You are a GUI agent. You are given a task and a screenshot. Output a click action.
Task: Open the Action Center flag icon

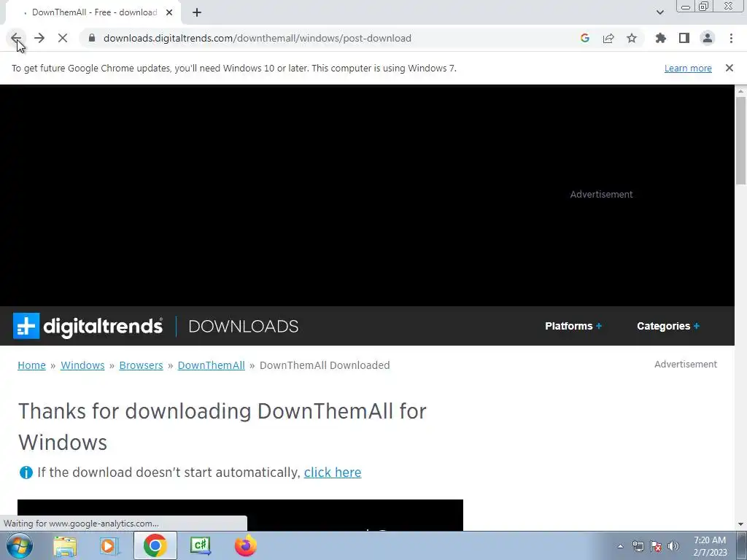656,546
